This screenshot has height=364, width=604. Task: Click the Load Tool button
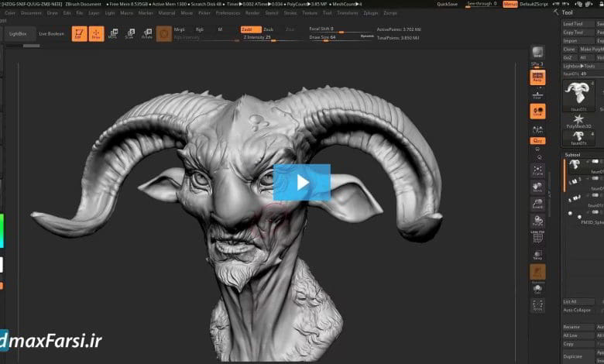574,23
